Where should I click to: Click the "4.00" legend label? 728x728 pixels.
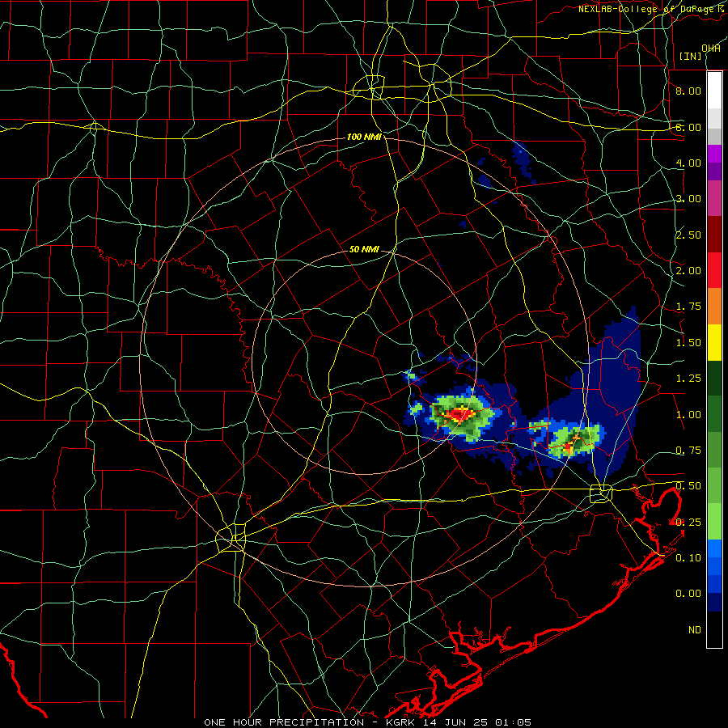pos(688,163)
